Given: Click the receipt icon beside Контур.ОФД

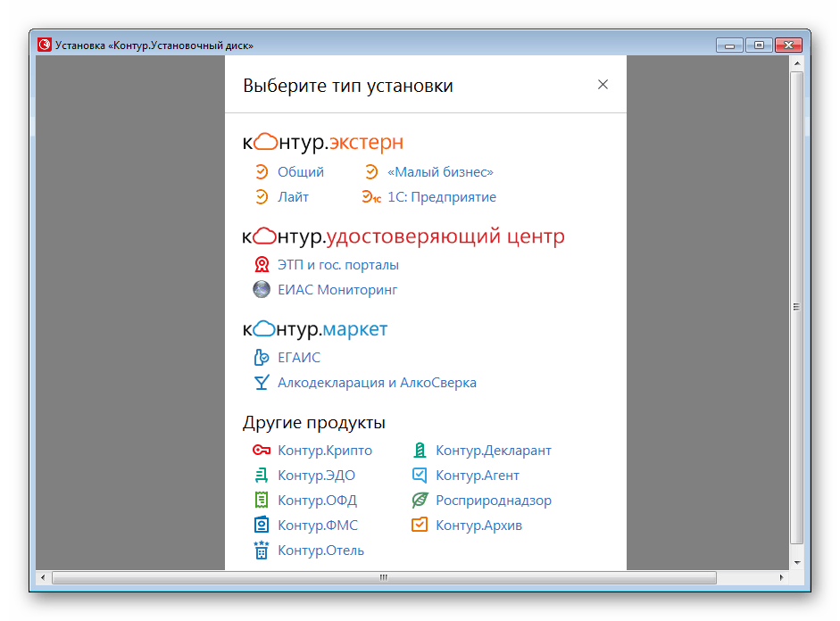Looking at the screenshot, I should (261, 501).
